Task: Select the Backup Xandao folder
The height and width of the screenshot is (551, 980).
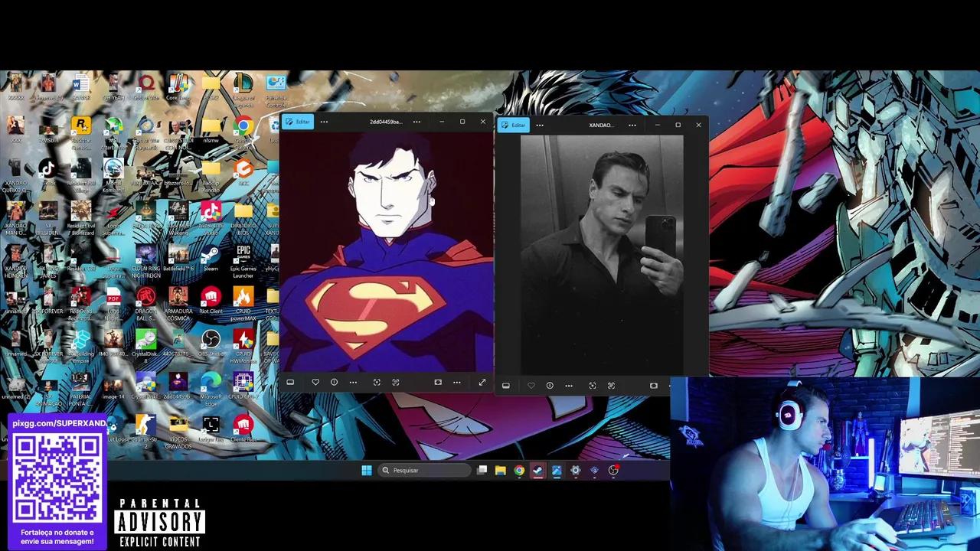Action: click(x=211, y=174)
